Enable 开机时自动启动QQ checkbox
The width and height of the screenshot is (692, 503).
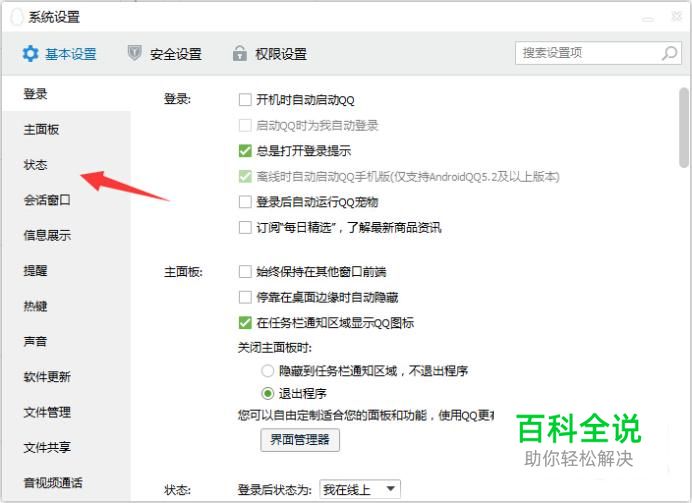(x=245, y=100)
